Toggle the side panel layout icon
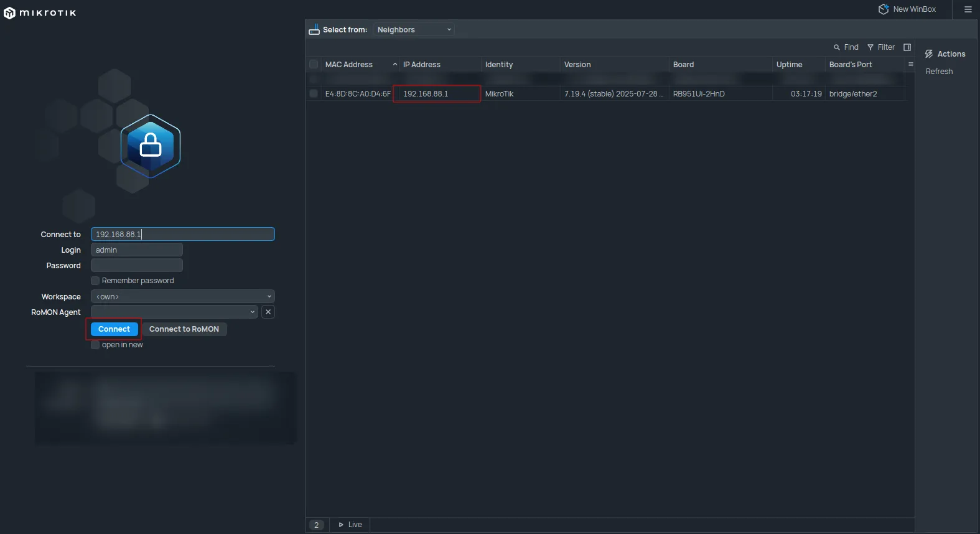 tap(907, 47)
